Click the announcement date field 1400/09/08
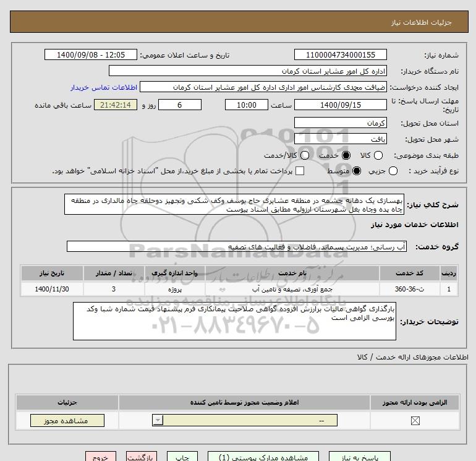 91,54
